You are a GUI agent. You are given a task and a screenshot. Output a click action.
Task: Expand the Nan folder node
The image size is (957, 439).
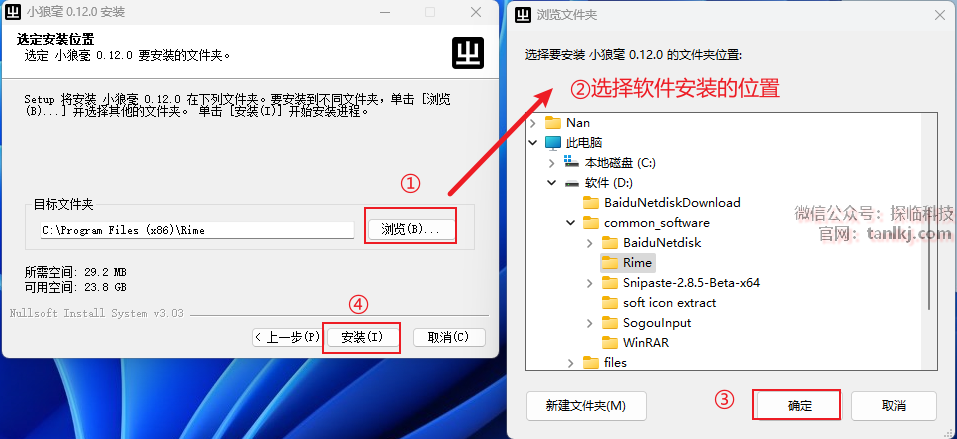[533, 123]
